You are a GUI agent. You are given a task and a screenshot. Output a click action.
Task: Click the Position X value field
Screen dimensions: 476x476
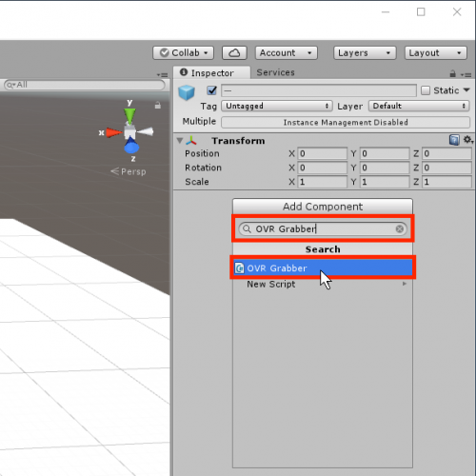click(x=322, y=153)
